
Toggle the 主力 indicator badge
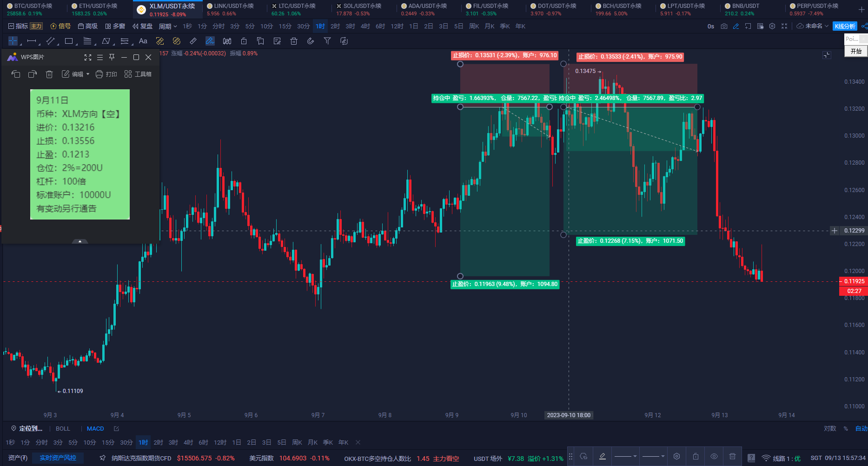coord(36,26)
